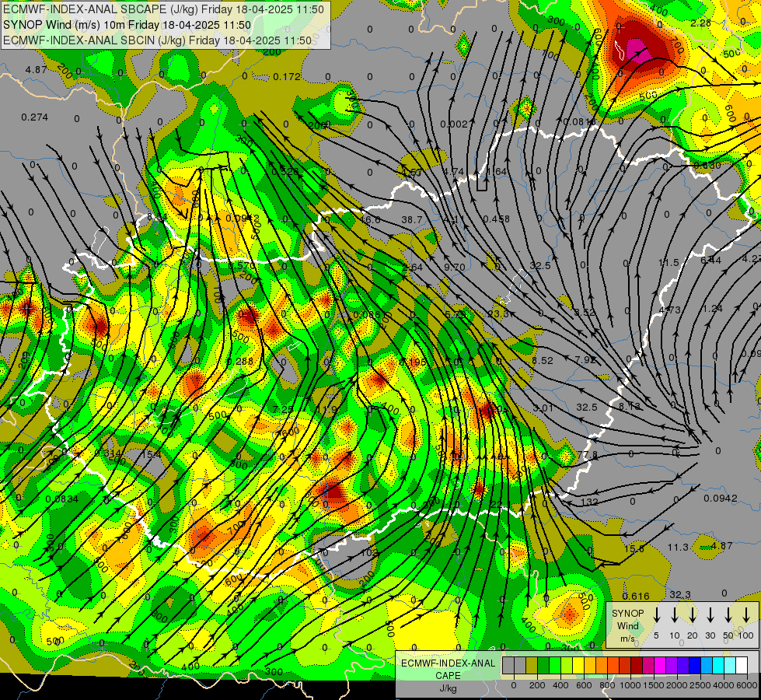Click the value 0.314 on the map
Screen dimensions: 761x700
coord(108,453)
